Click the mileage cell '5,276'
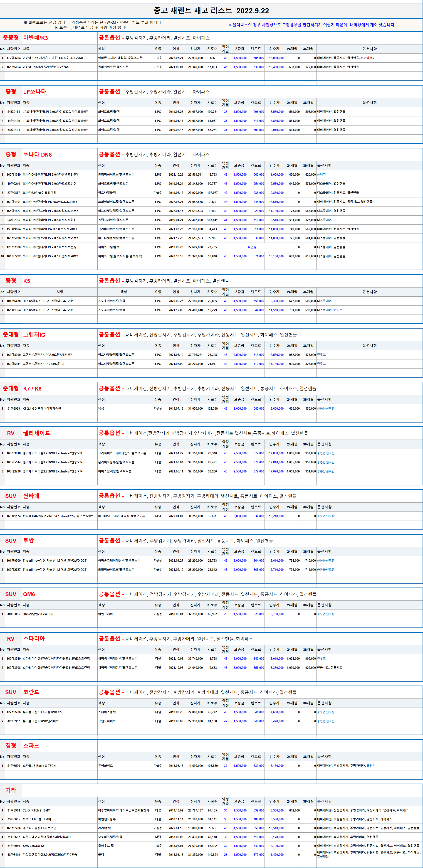Viewport: 423px width, 868px height. point(212,828)
